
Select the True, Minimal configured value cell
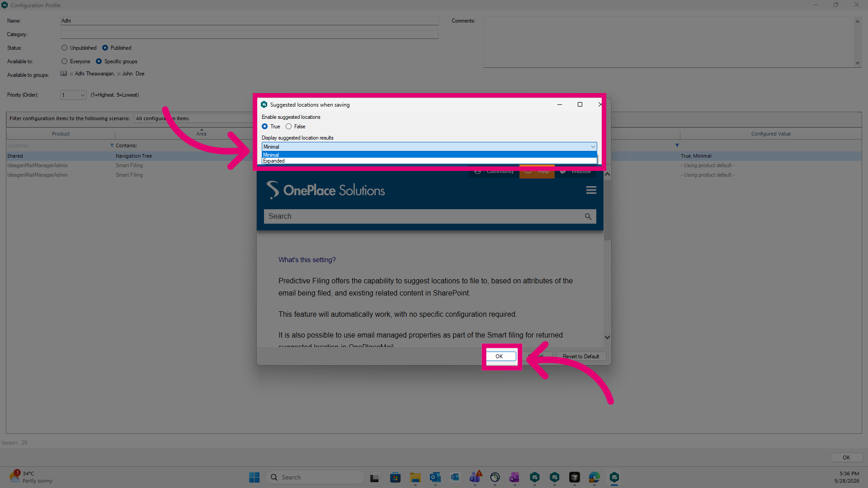(x=696, y=156)
